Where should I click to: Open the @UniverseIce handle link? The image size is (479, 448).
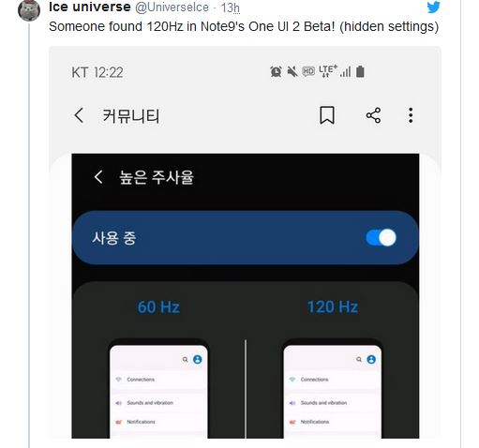pos(172,7)
